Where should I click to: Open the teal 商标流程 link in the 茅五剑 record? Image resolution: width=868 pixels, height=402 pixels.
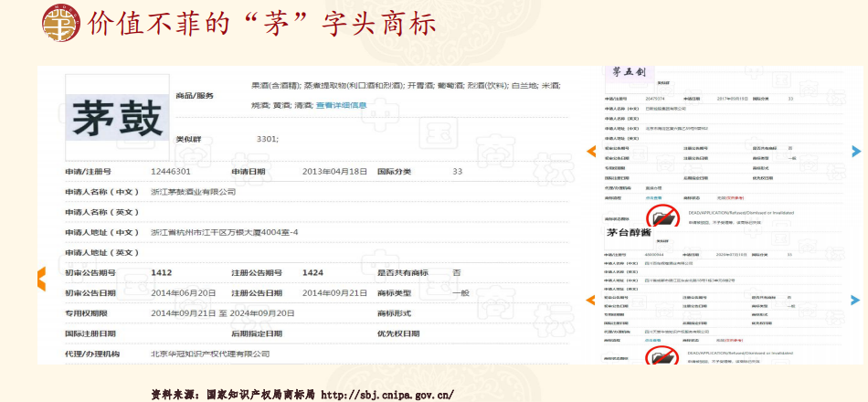(x=653, y=197)
